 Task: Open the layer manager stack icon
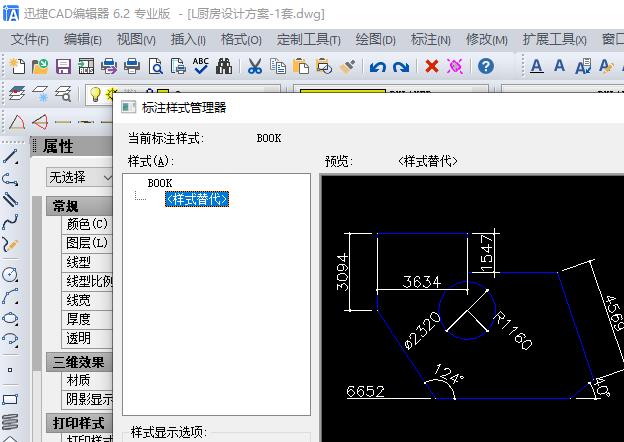tap(17, 94)
